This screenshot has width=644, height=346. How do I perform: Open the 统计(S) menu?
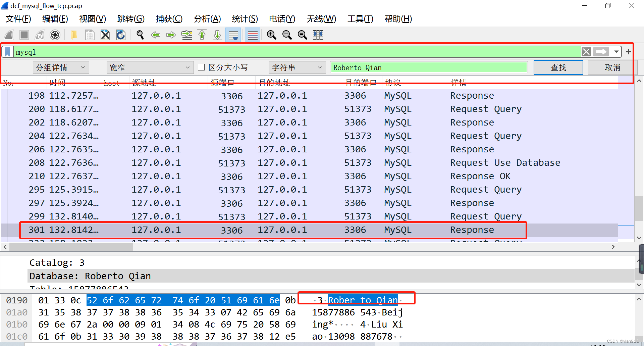point(245,19)
